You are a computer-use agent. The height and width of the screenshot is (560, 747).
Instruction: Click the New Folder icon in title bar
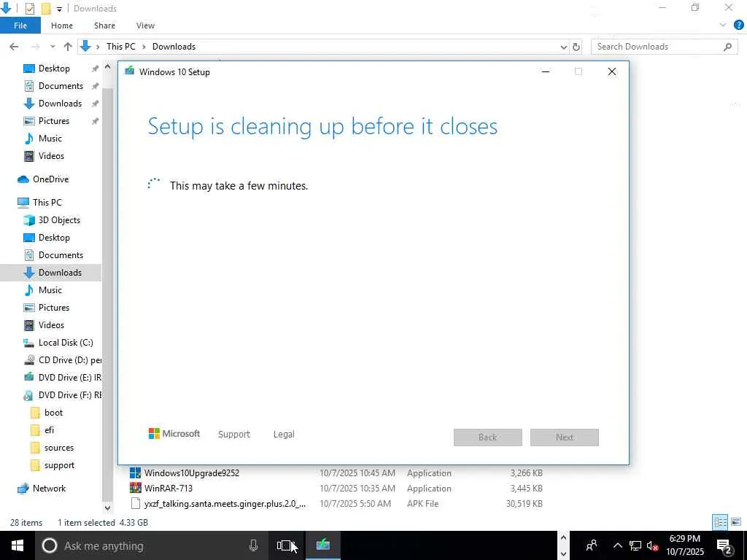46,9
